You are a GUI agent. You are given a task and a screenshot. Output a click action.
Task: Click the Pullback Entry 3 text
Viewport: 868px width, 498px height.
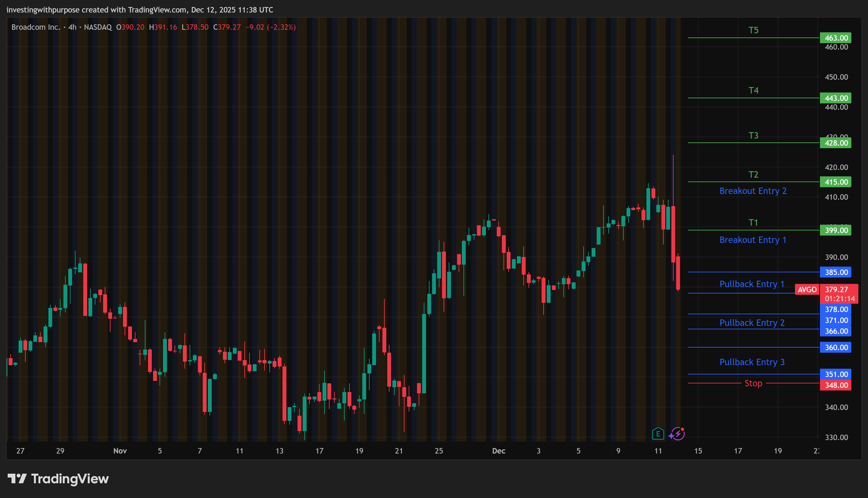click(752, 362)
